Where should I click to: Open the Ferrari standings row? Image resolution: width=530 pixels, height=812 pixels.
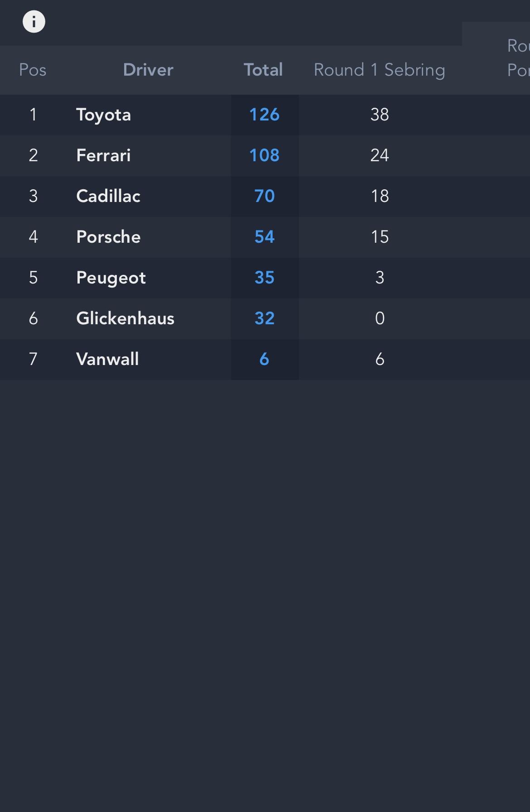pyautogui.click(x=265, y=155)
